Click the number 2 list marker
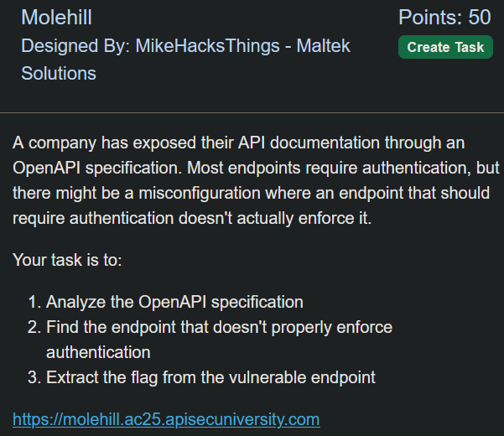The width and height of the screenshot is (504, 436). 34,327
